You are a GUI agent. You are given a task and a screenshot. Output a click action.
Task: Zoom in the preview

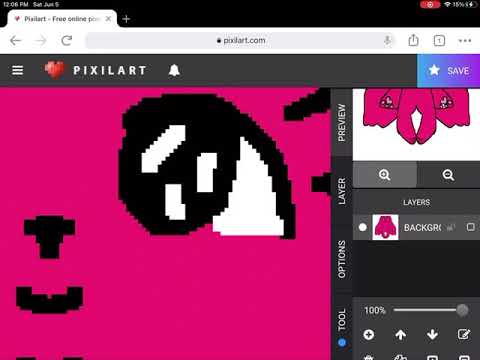point(384,175)
